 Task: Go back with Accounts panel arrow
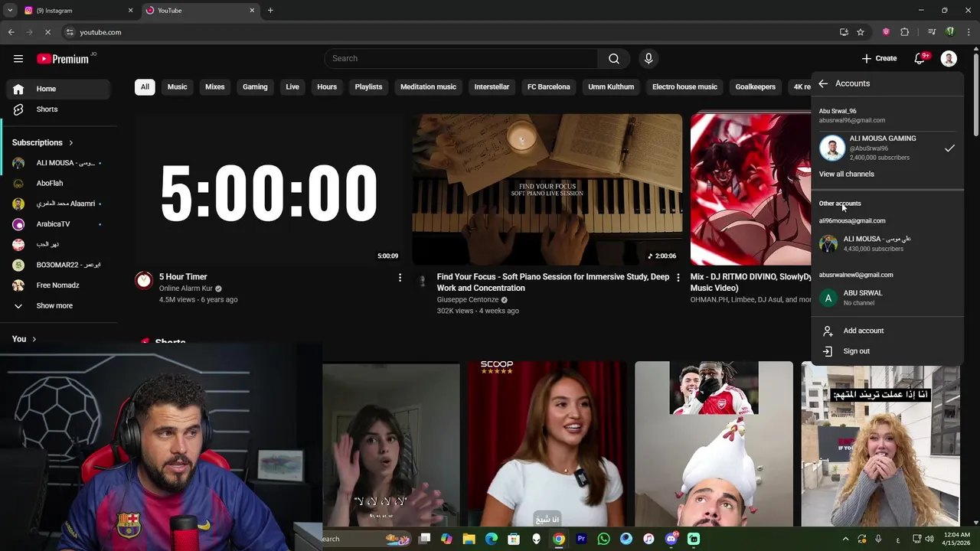823,83
